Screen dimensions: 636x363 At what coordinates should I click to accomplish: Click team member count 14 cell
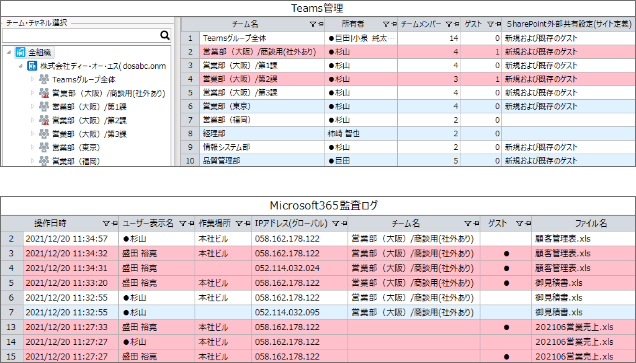(x=429, y=39)
